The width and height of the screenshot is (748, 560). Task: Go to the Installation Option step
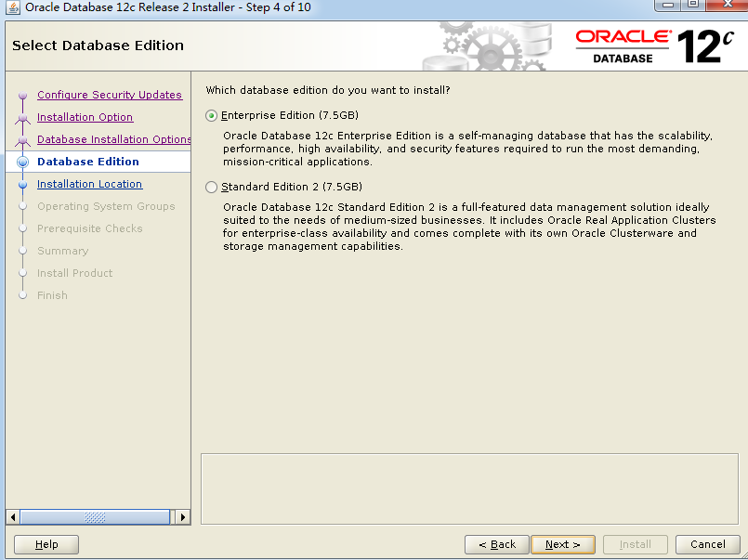[85, 117]
